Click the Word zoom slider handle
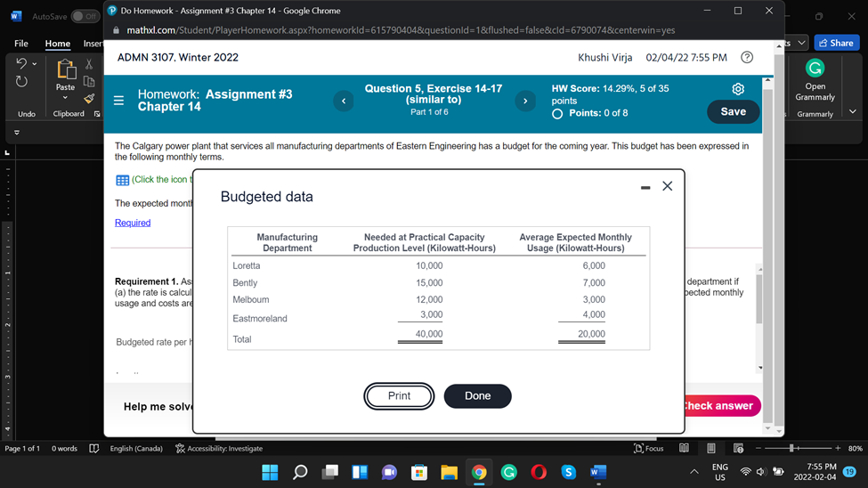Screen dimensions: 868x488 (791, 448)
